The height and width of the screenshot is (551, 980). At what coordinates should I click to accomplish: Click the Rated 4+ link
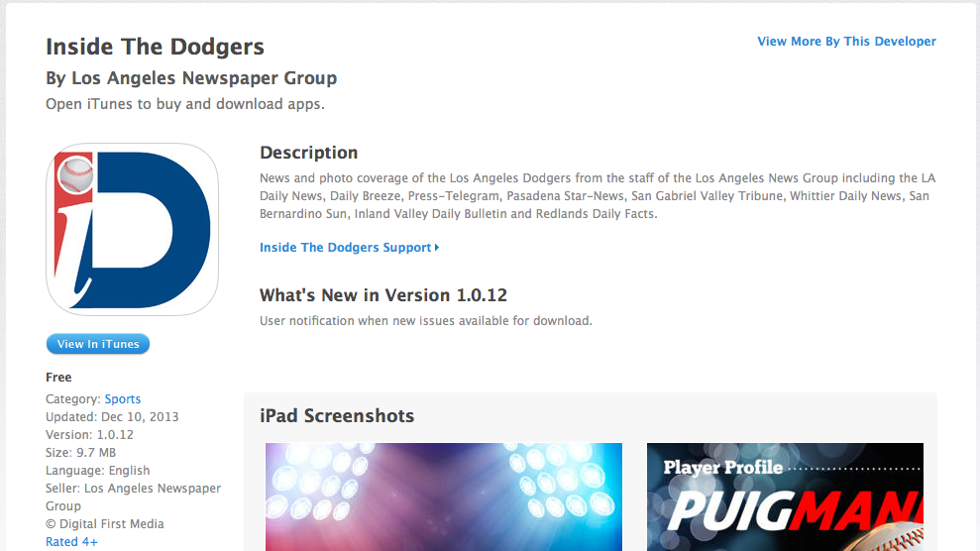pyautogui.click(x=72, y=542)
